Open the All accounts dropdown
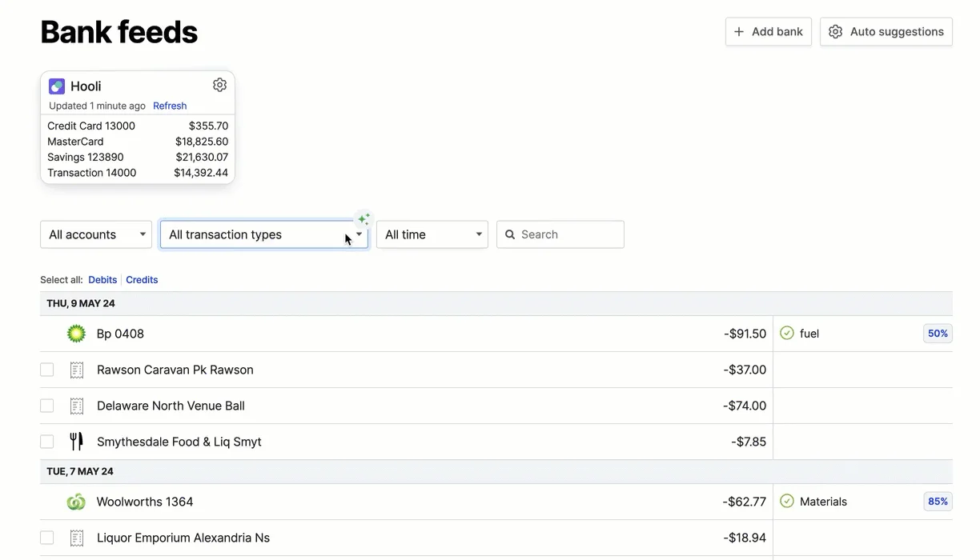Image resolution: width=980 pixels, height=560 pixels. tap(96, 234)
